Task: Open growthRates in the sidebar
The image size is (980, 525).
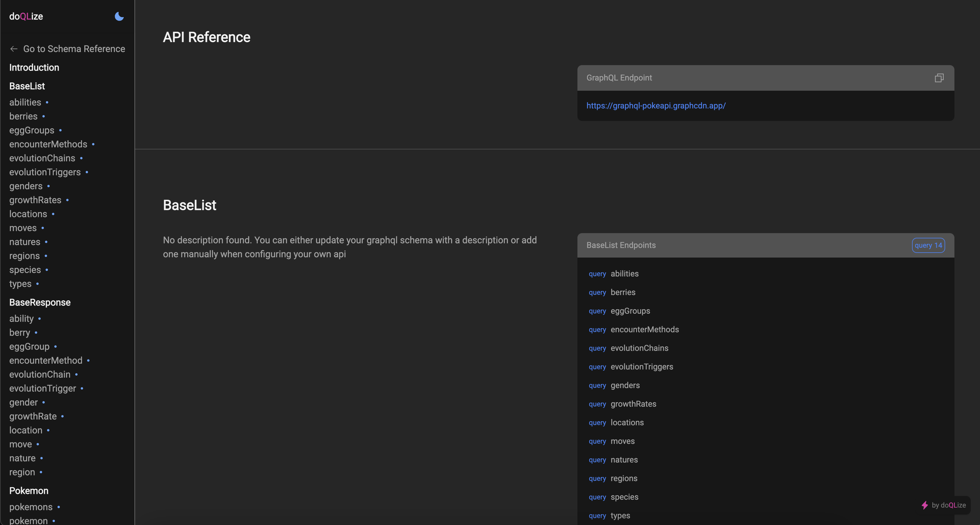Action: (35, 200)
